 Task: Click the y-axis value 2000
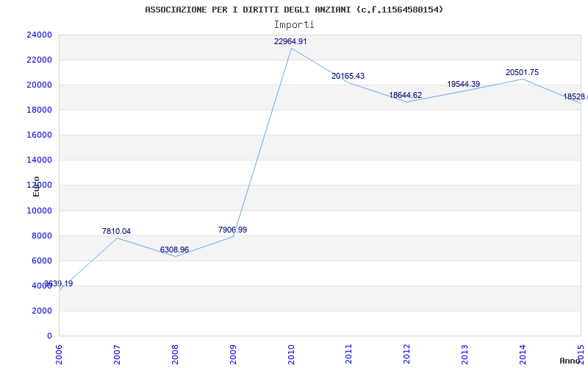pyautogui.click(x=41, y=311)
